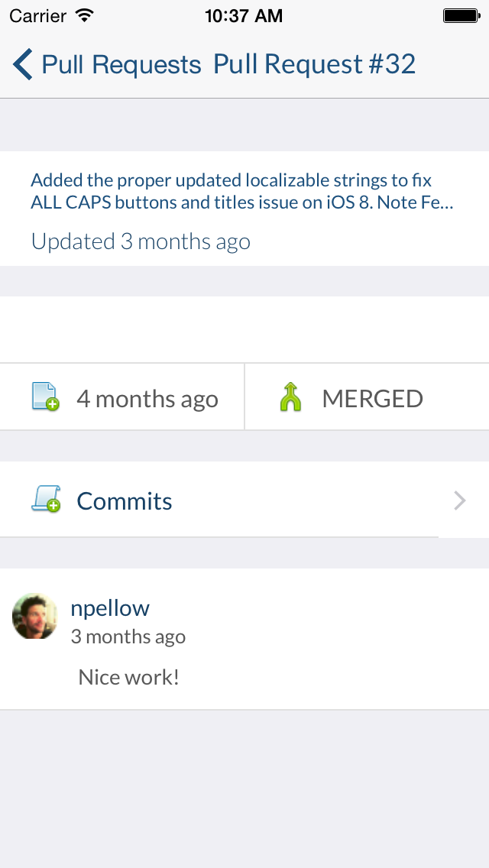Image resolution: width=489 pixels, height=868 pixels.
Task: Click the green merge status icon
Action: pos(291,398)
